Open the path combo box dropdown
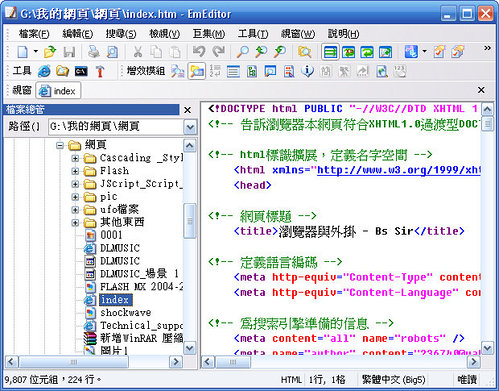This screenshot has height=391, width=499. tap(190, 127)
